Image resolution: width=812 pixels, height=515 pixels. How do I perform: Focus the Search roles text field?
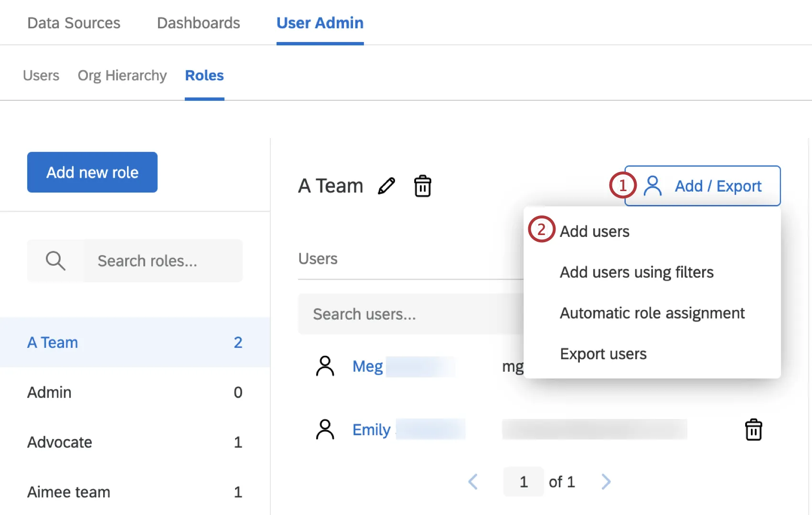tap(162, 261)
